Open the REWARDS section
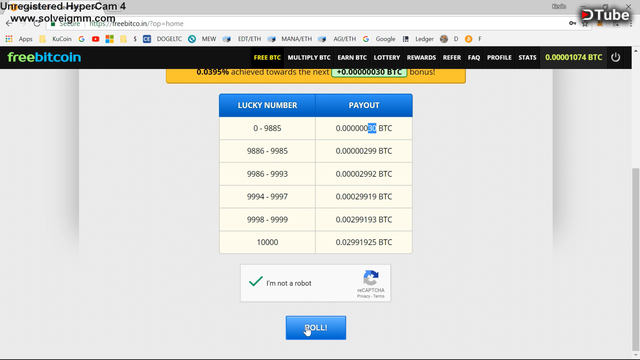Viewport: 640px width, 360px height. 421,58
